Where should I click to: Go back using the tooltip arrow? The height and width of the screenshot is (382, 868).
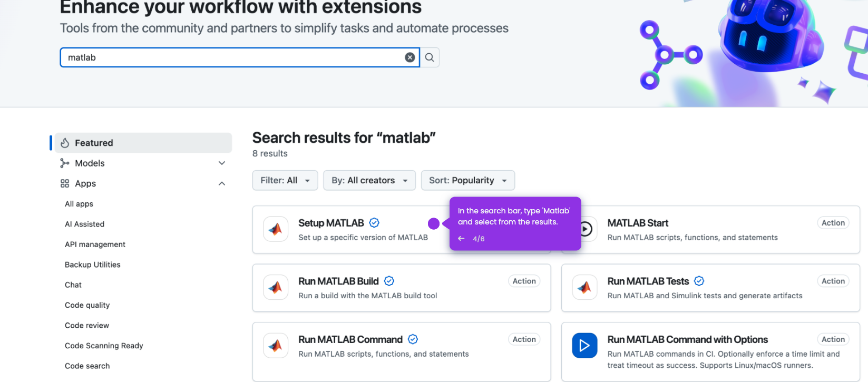(x=461, y=239)
